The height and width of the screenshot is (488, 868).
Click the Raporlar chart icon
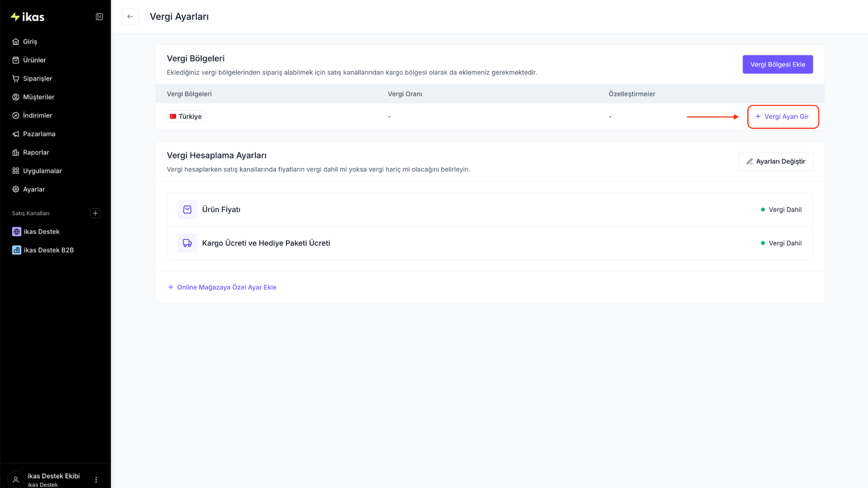point(16,153)
